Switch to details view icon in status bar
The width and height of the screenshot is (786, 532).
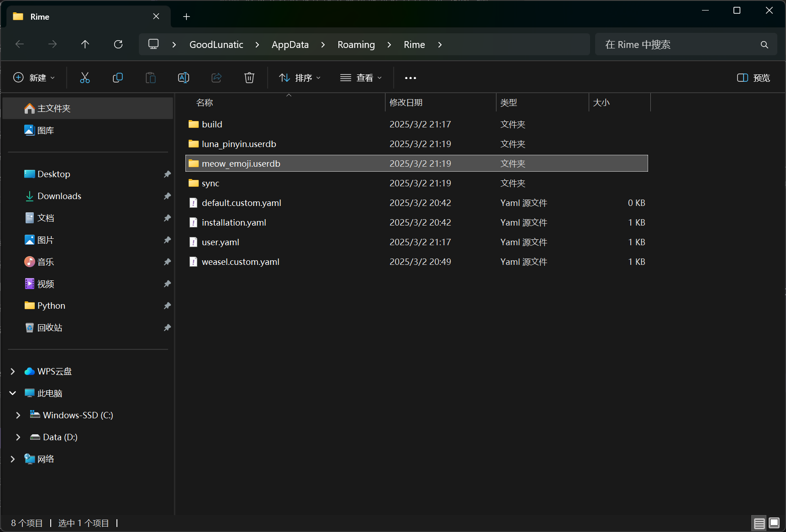coord(760,523)
